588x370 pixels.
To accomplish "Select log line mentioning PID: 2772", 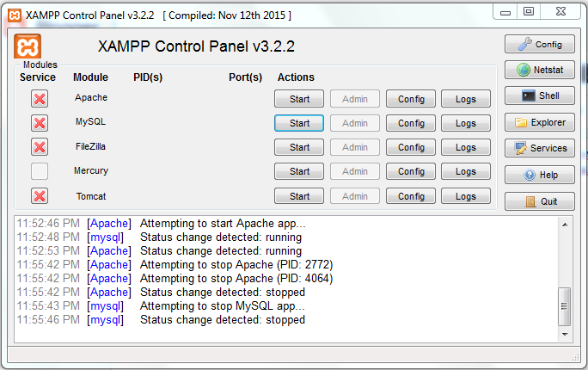I will point(175,264).
